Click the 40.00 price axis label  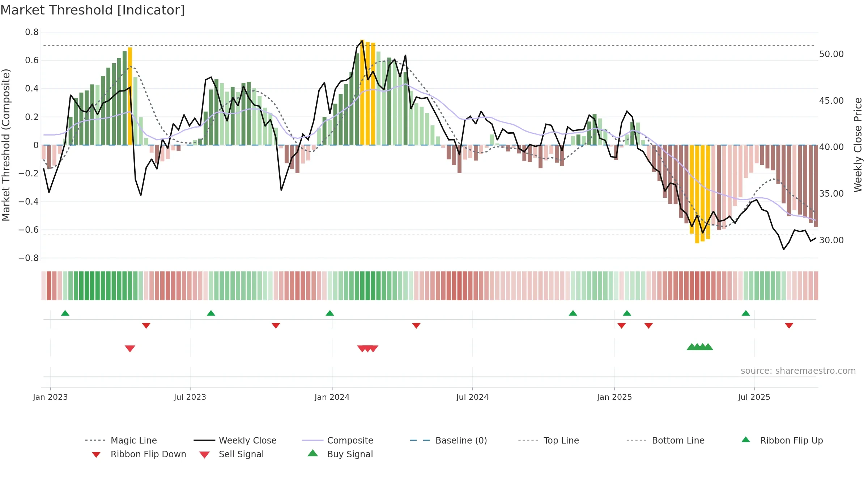click(831, 147)
